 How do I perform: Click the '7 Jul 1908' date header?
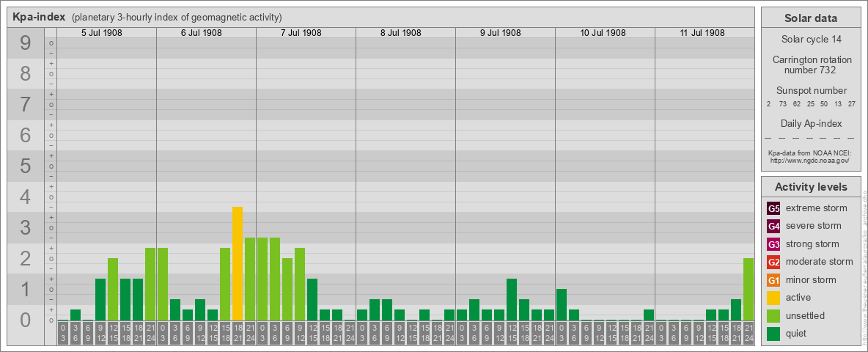click(301, 33)
